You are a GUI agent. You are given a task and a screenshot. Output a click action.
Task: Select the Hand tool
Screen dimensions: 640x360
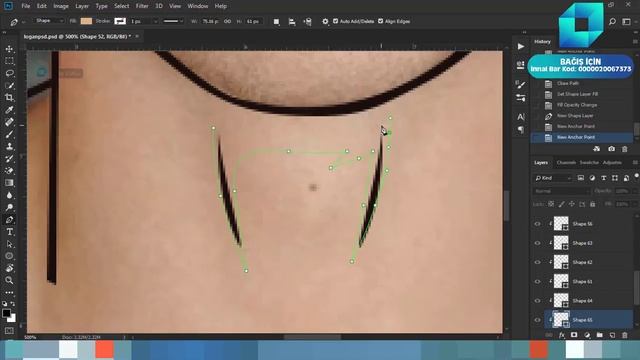[x=9, y=268]
